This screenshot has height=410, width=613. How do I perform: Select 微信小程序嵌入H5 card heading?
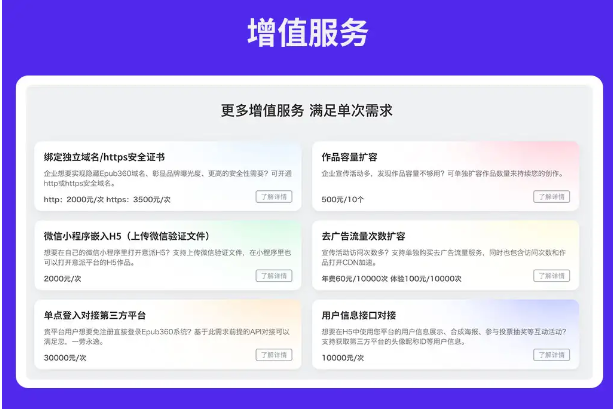point(126,237)
